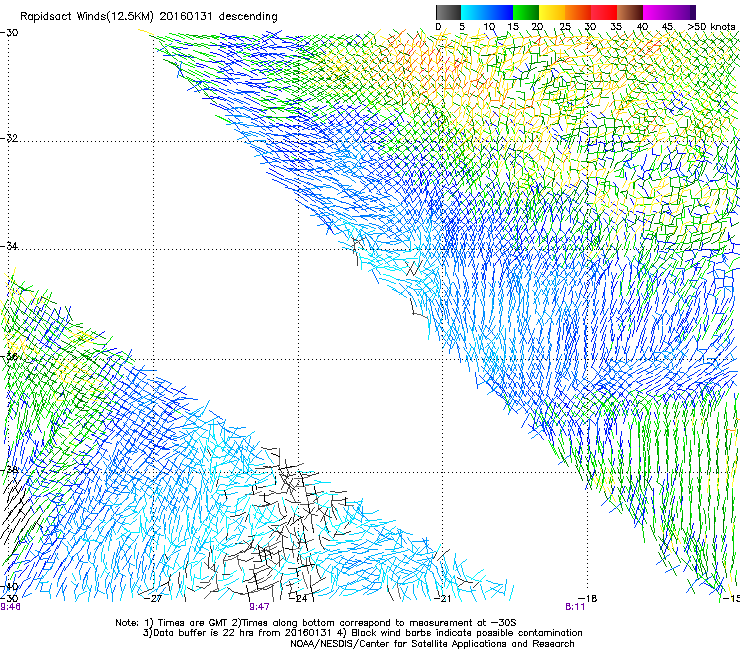Click the '-36' latitude axis label
Image resolution: width=740 pixels, height=650 pixels.
[9, 356]
